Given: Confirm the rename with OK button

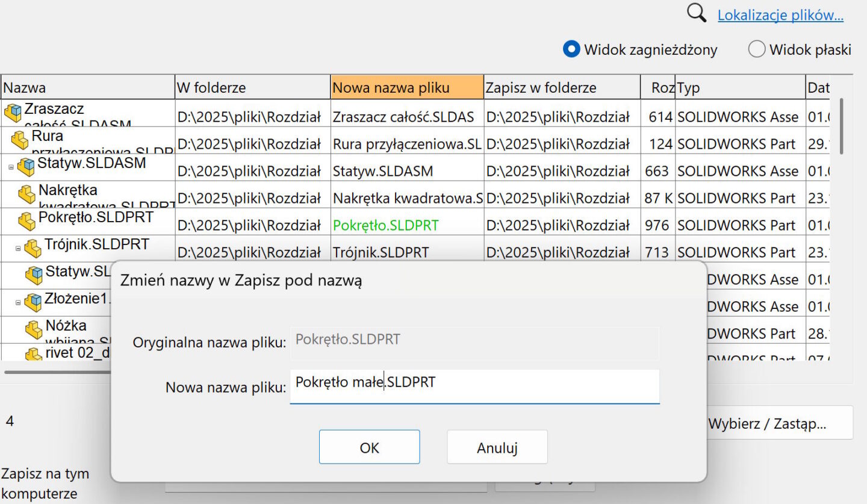Looking at the screenshot, I should point(369,447).
